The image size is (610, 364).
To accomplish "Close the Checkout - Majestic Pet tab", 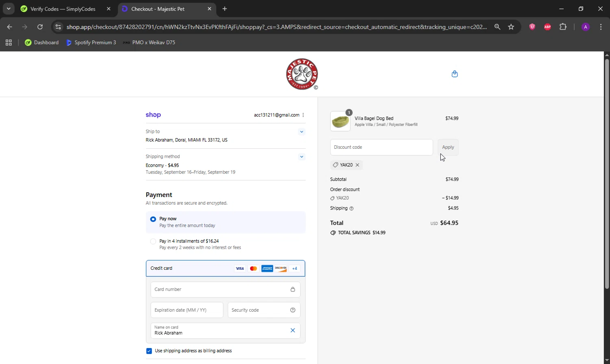I will [x=209, y=9].
